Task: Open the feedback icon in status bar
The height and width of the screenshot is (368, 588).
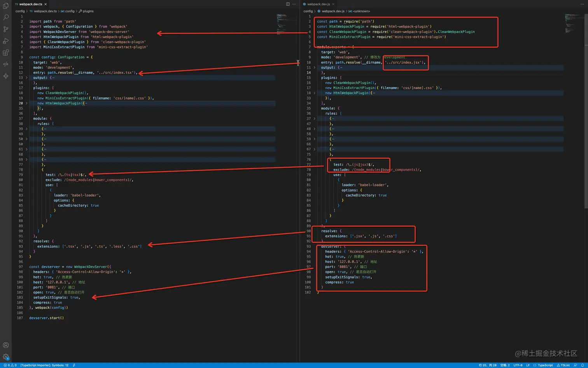Action: (575, 365)
